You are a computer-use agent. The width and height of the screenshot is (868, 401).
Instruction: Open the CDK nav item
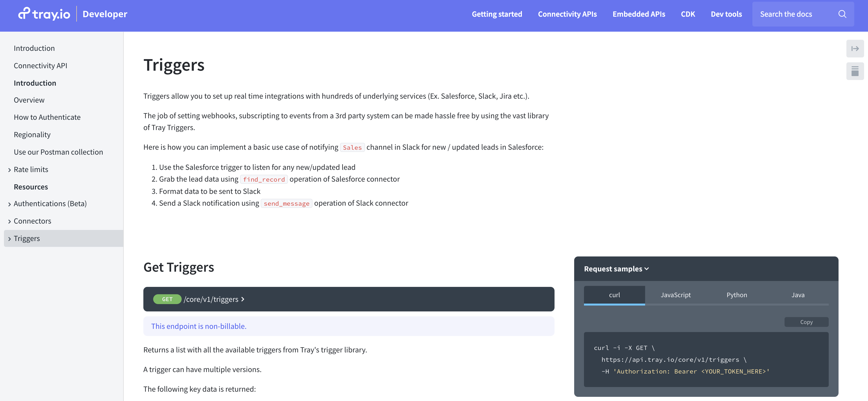point(688,14)
